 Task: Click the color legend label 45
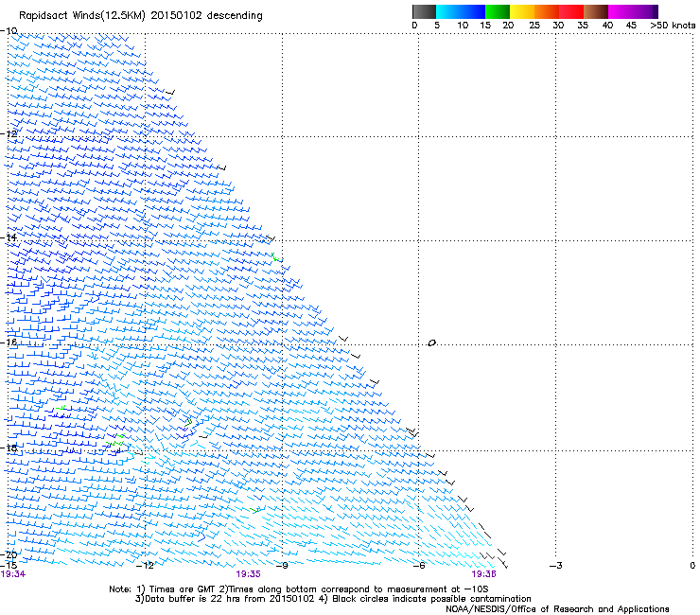pyautogui.click(x=631, y=26)
